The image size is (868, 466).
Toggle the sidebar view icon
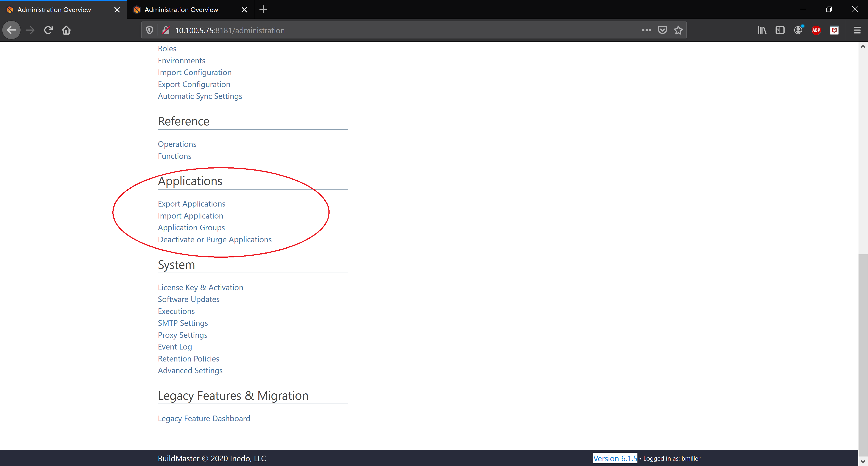tap(780, 30)
